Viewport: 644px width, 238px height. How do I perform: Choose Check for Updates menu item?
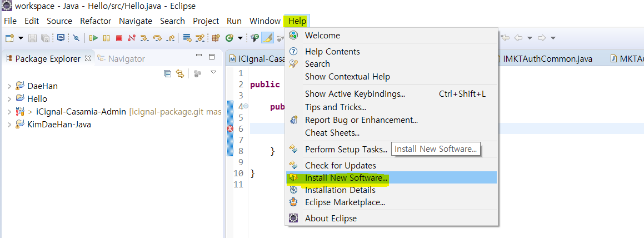392,165
